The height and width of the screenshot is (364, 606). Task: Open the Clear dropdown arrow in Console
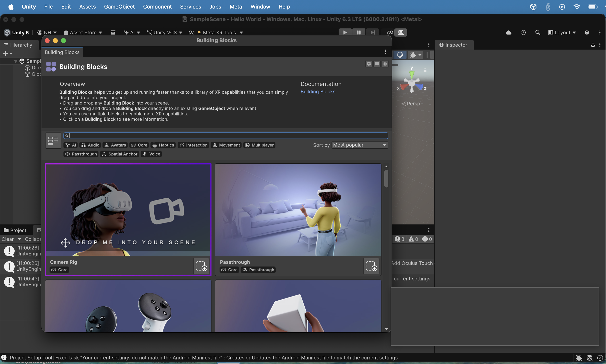click(19, 239)
